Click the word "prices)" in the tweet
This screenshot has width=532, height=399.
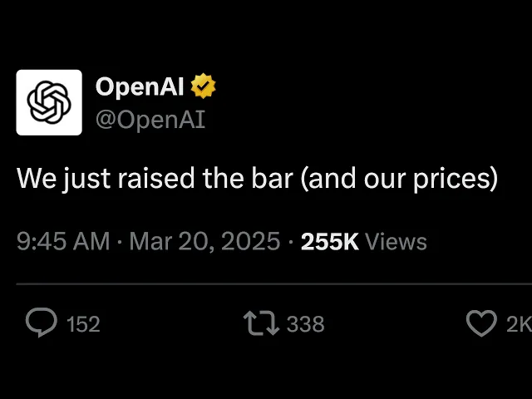[x=458, y=179]
